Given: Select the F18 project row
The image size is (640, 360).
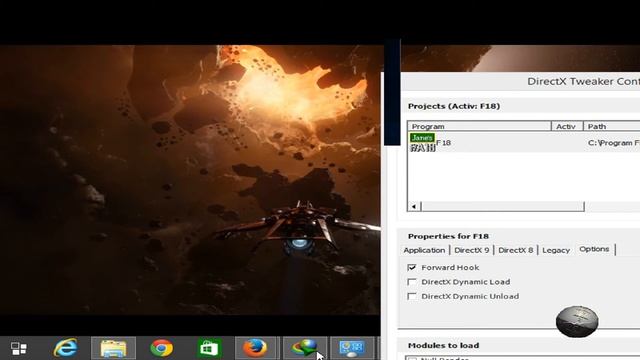Looking at the screenshot, I should [x=524, y=142].
